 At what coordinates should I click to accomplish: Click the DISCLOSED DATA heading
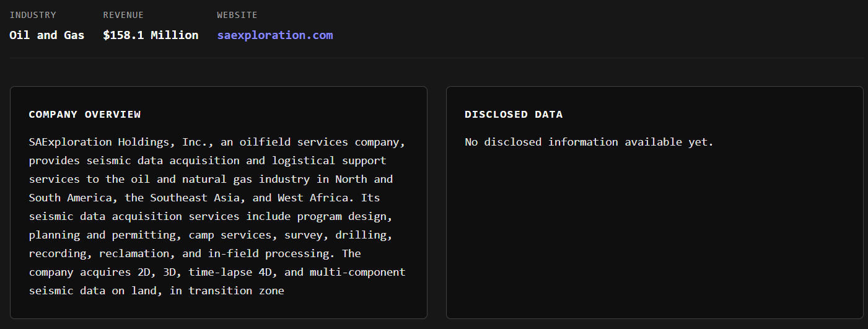coord(514,115)
